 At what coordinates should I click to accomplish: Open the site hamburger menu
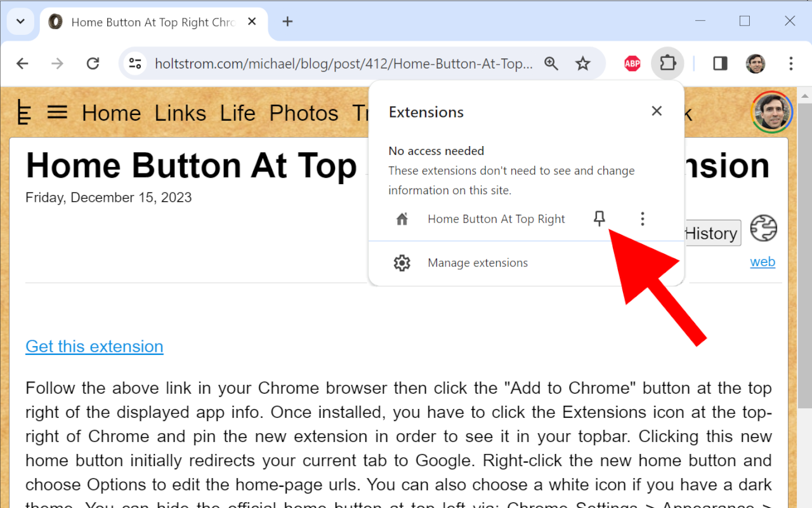coord(57,112)
